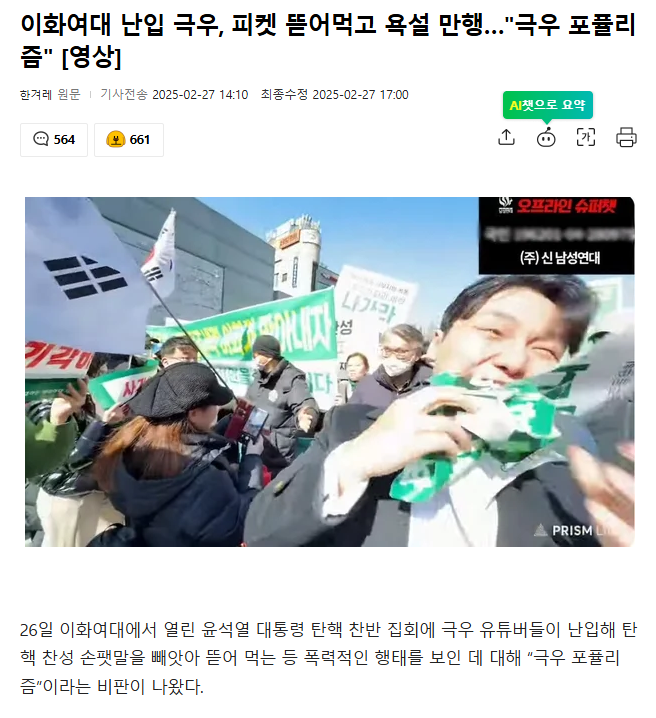Click the yellow emoji reaction icon

click(116, 139)
